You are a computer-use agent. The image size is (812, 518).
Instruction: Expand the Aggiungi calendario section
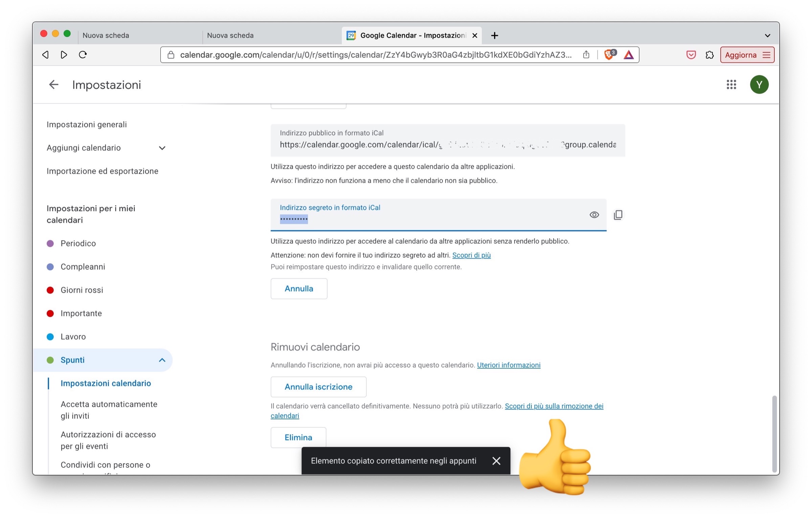point(162,148)
